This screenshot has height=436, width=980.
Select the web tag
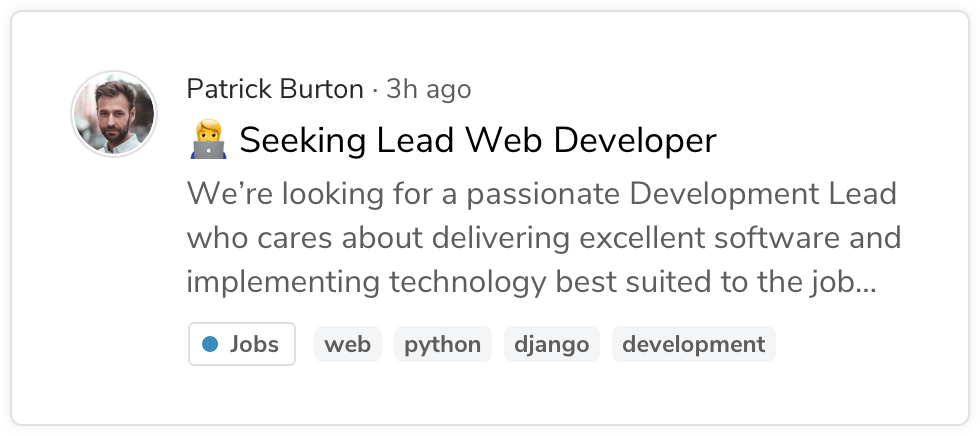348,344
